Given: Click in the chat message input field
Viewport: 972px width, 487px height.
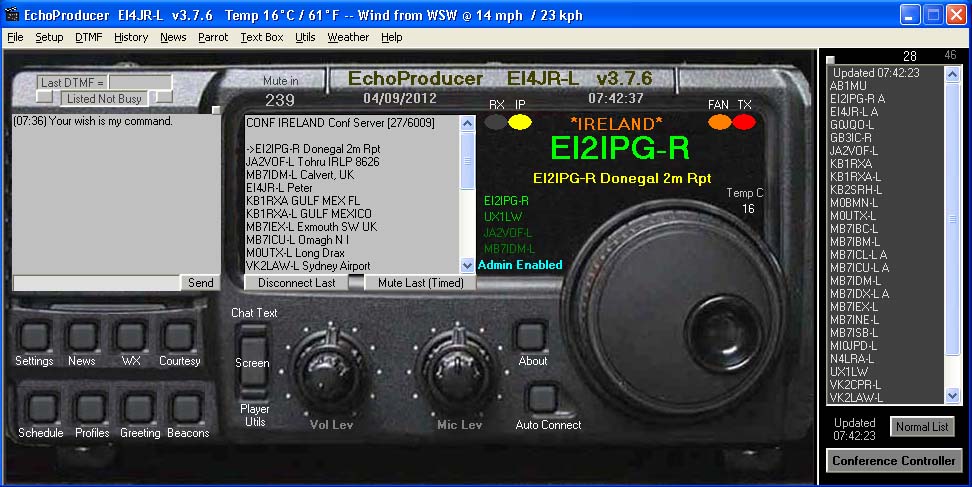Looking at the screenshot, I should click(96, 283).
